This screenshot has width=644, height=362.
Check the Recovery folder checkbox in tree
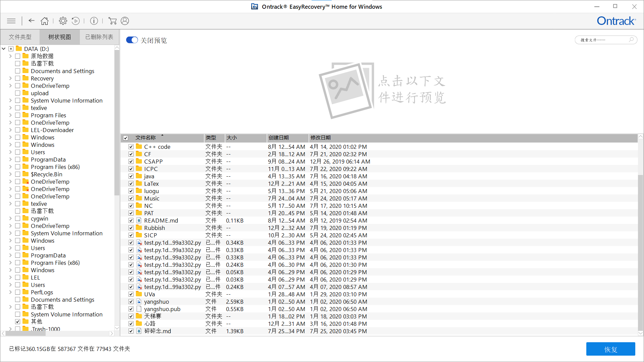point(18,78)
